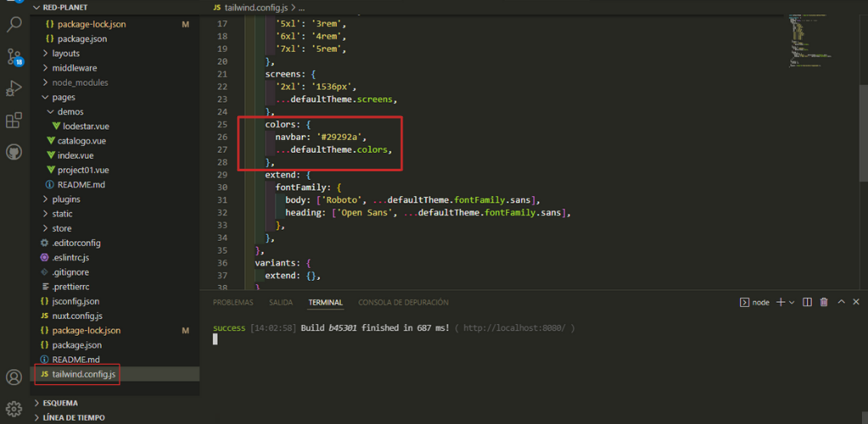Select tailwind.config.js in explorer

click(84, 374)
